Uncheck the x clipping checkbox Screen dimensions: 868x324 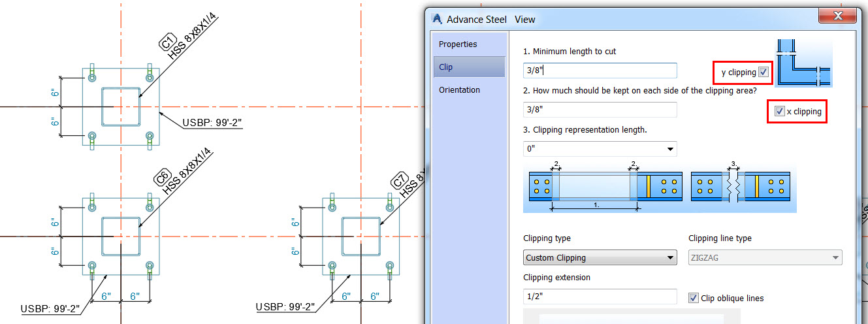(x=779, y=111)
